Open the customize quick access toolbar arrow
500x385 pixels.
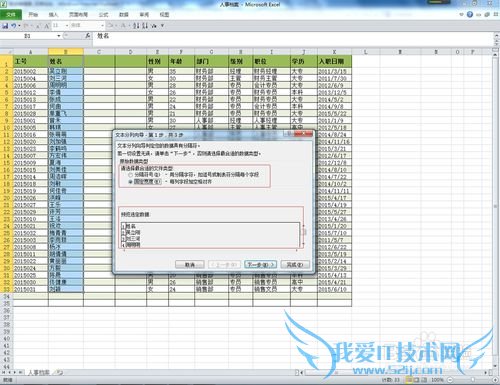click(163, 25)
